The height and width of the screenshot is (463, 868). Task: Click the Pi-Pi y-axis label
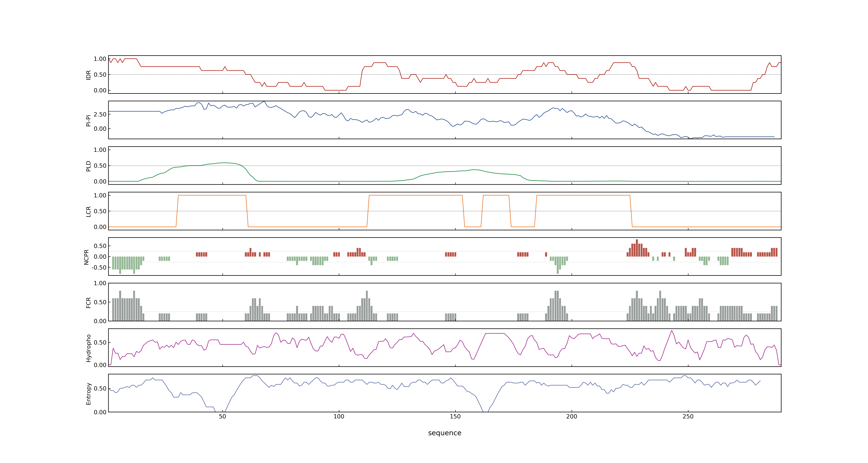coord(88,120)
